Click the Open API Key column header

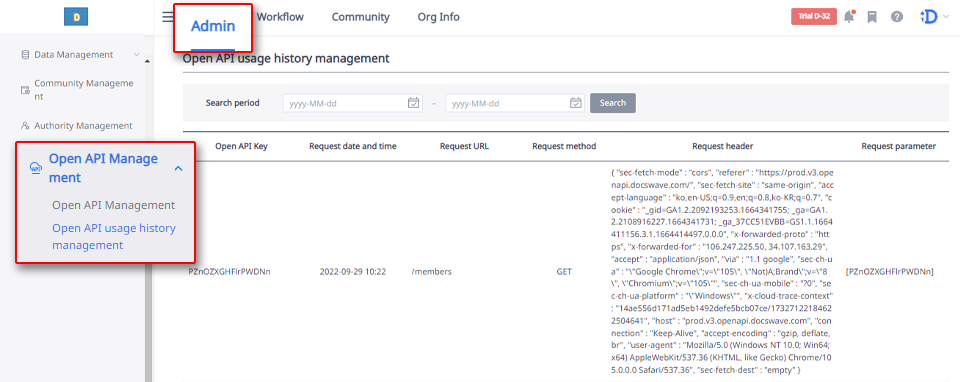point(241,146)
